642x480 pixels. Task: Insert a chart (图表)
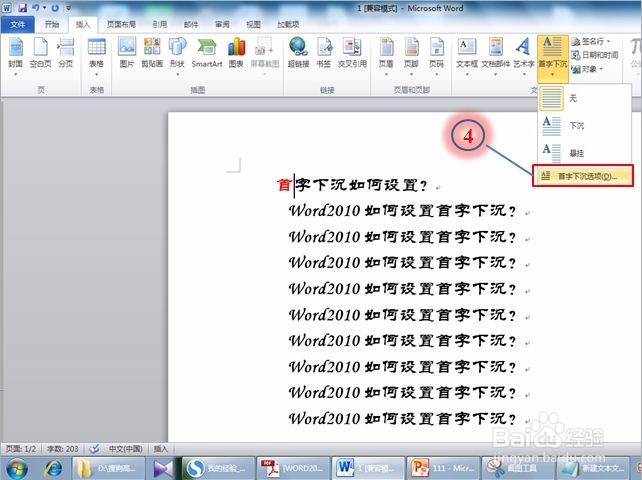point(236,52)
